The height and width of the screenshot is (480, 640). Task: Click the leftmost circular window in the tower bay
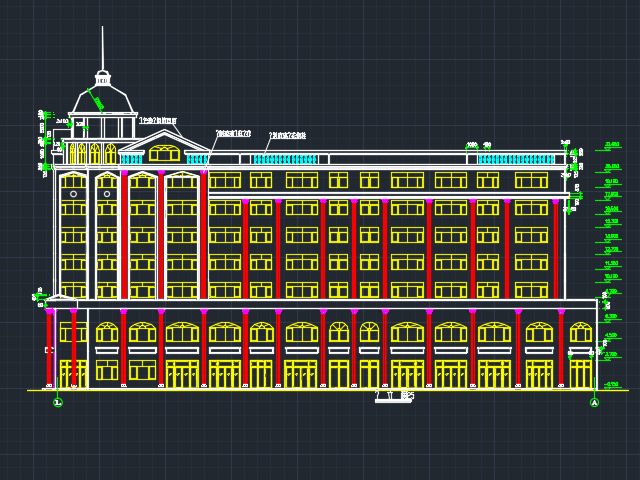pyautogui.click(x=73, y=194)
